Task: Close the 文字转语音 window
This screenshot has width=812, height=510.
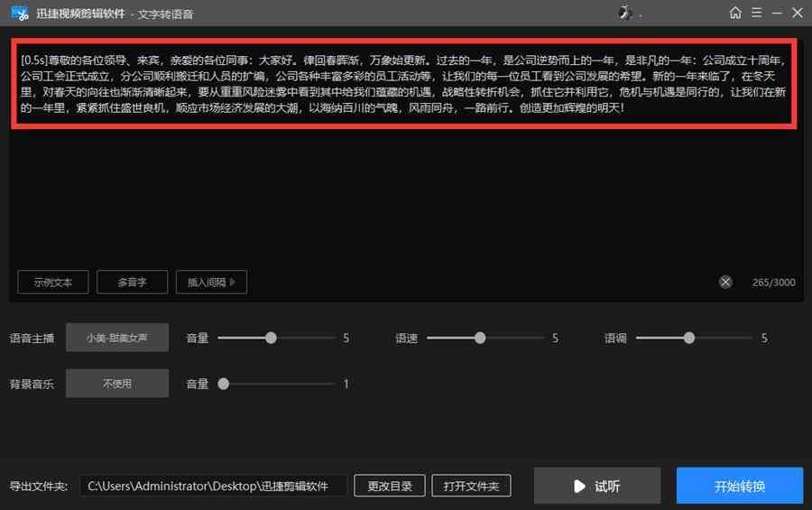Action: [798, 13]
